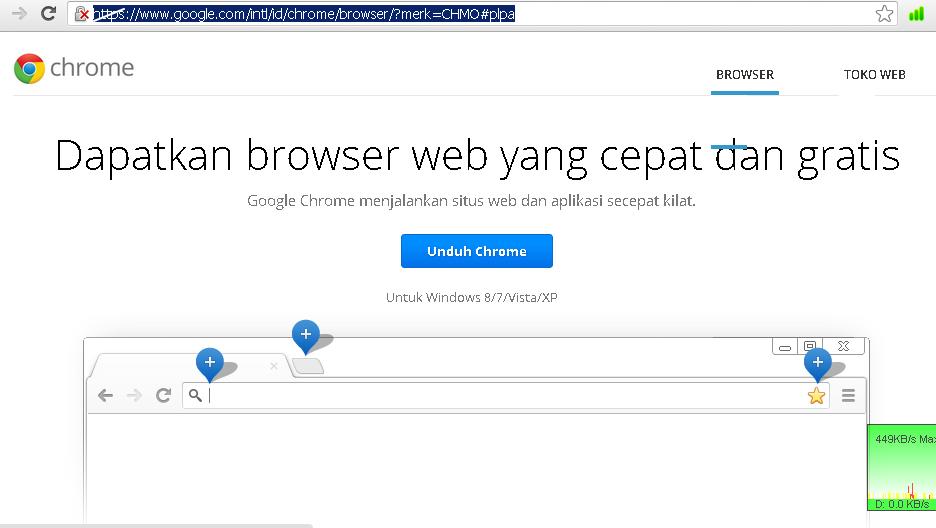Image resolution: width=936 pixels, height=528 pixels.
Task: Click the browser reload button
Action: [x=48, y=13]
